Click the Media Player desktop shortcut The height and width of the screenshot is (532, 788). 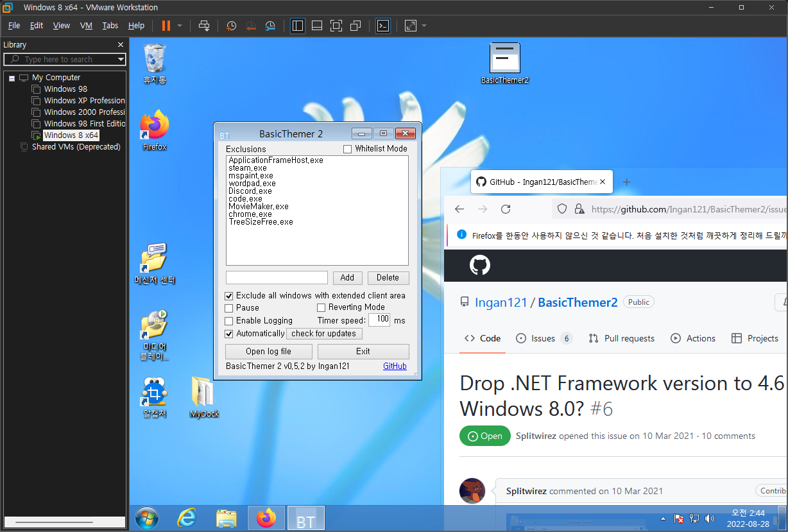[155, 336]
